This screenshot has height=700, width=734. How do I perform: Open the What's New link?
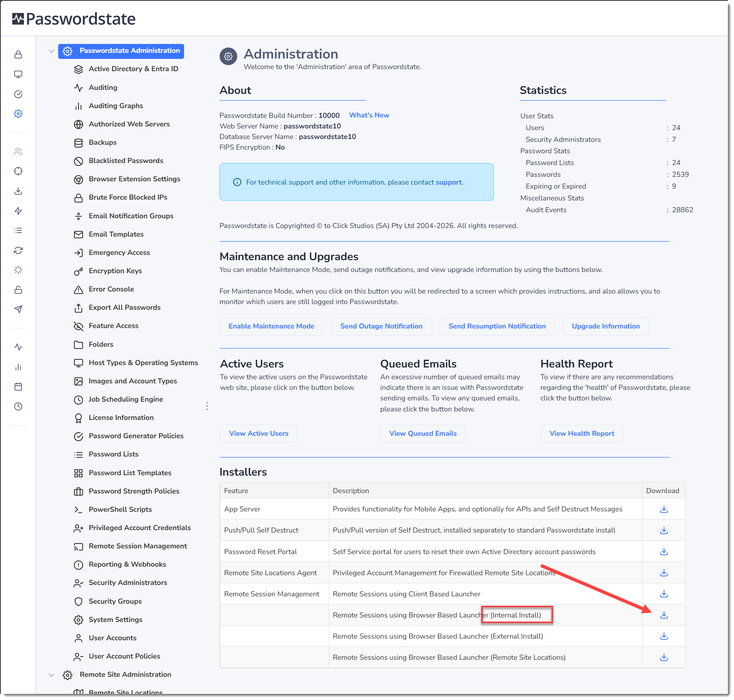click(x=369, y=115)
